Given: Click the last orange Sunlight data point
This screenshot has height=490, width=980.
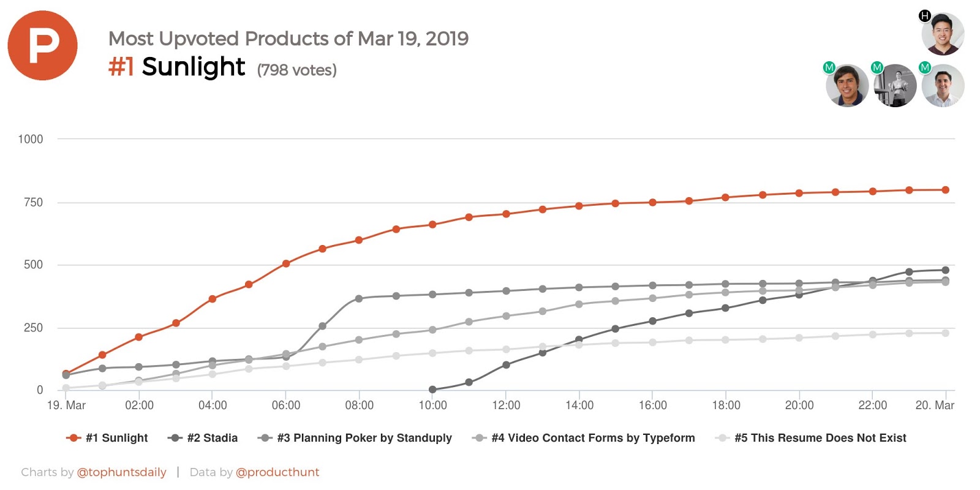Looking at the screenshot, I should click(945, 190).
